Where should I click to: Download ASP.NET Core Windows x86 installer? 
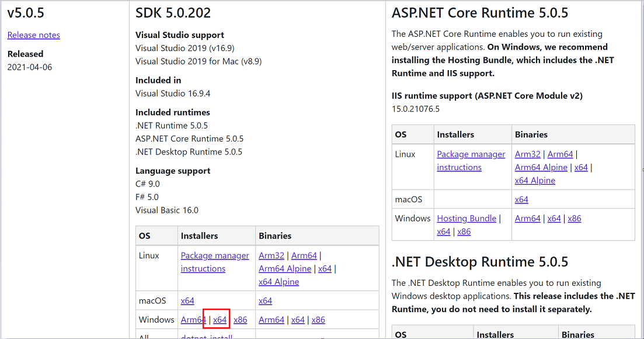point(464,231)
